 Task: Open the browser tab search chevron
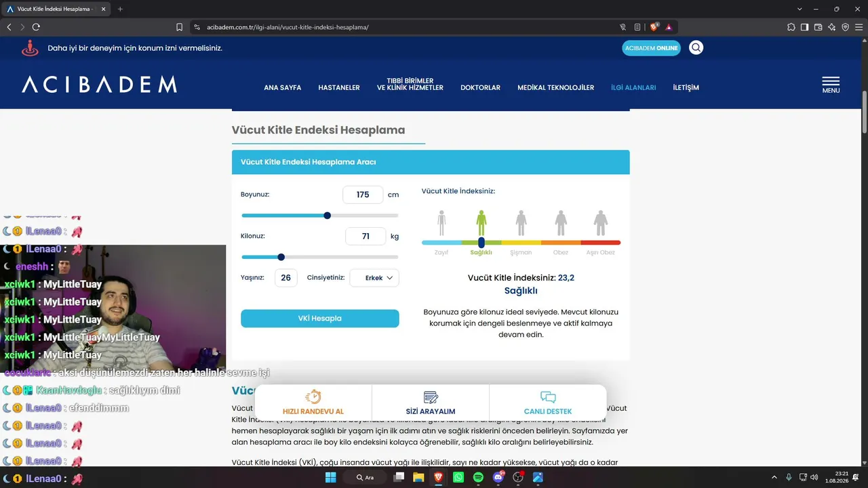(x=800, y=9)
